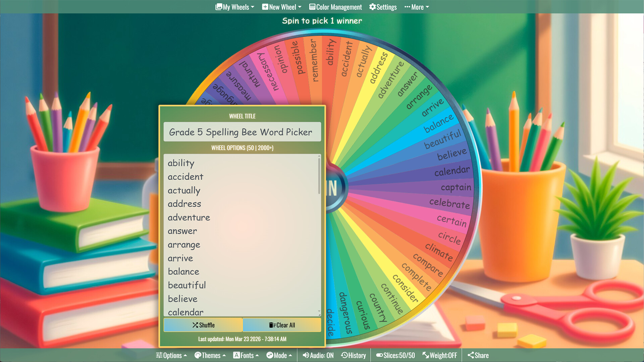Screen dimensions: 644x362
Task: Open the Color Management panel
Action: [335, 7]
